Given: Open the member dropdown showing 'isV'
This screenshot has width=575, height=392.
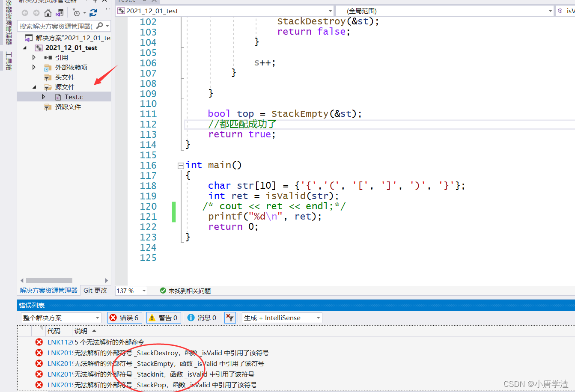Looking at the screenshot, I should coord(565,11).
